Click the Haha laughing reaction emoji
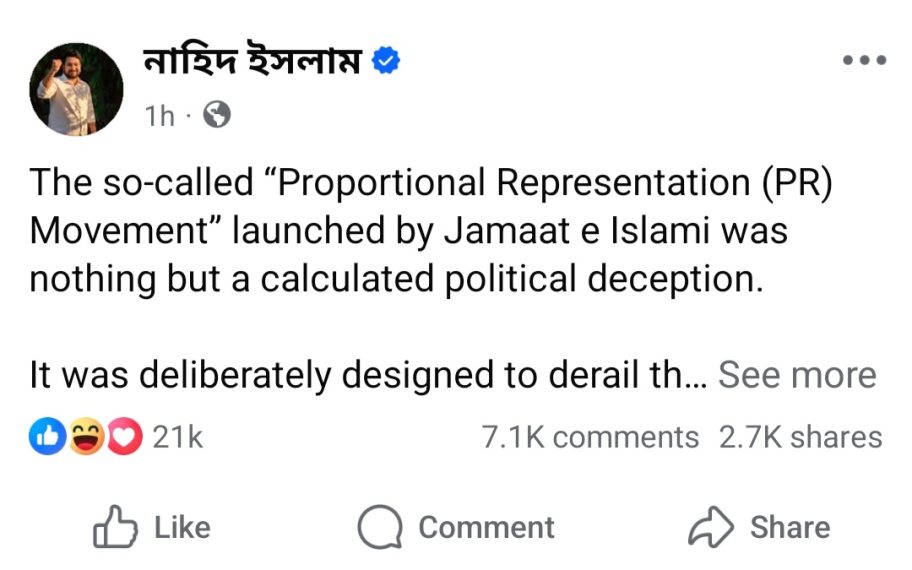 click(87, 437)
